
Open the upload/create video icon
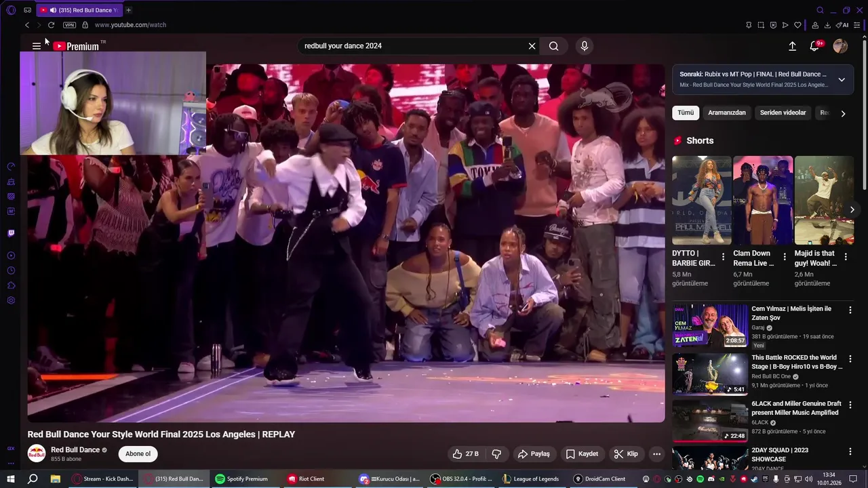(x=792, y=46)
